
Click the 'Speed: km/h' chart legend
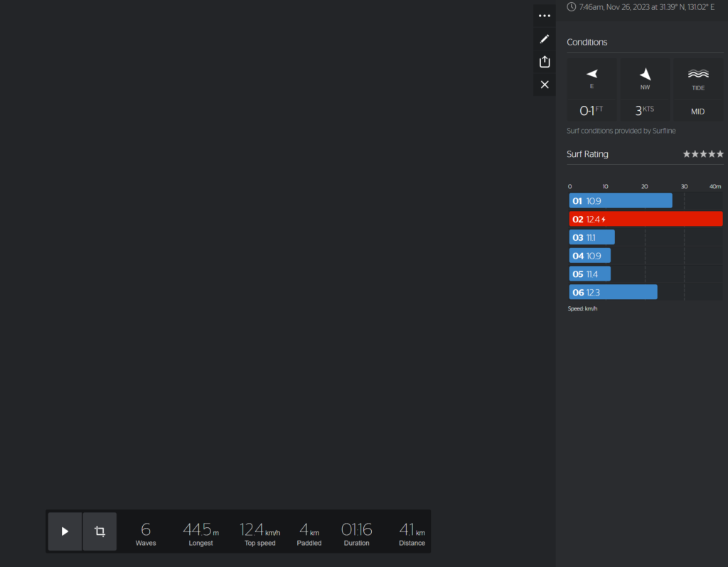(x=583, y=308)
